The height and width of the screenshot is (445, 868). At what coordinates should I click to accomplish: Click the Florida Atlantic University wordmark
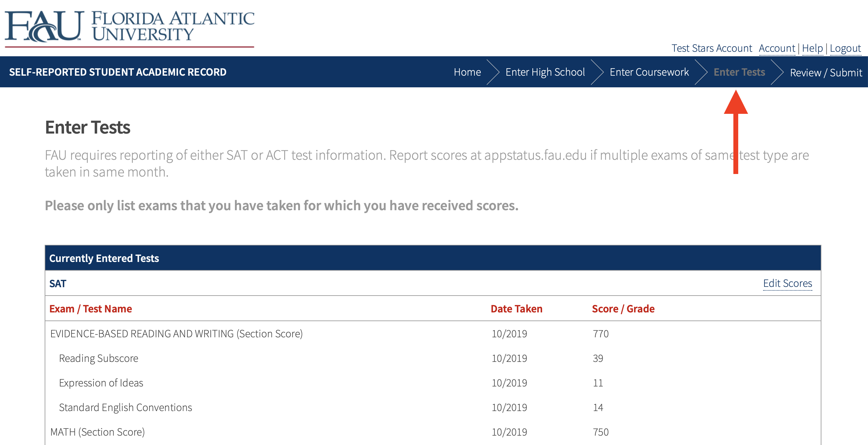pos(172,26)
